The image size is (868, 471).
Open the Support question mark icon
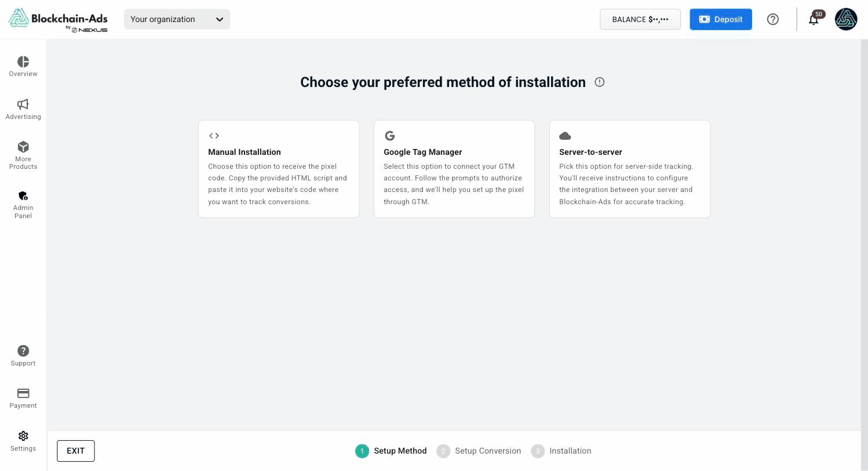[23, 351]
